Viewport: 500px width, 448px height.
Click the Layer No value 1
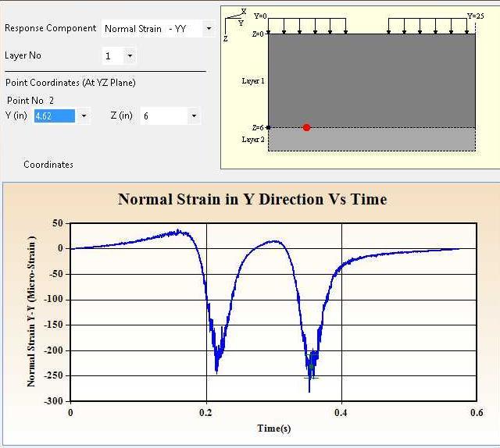[108, 56]
